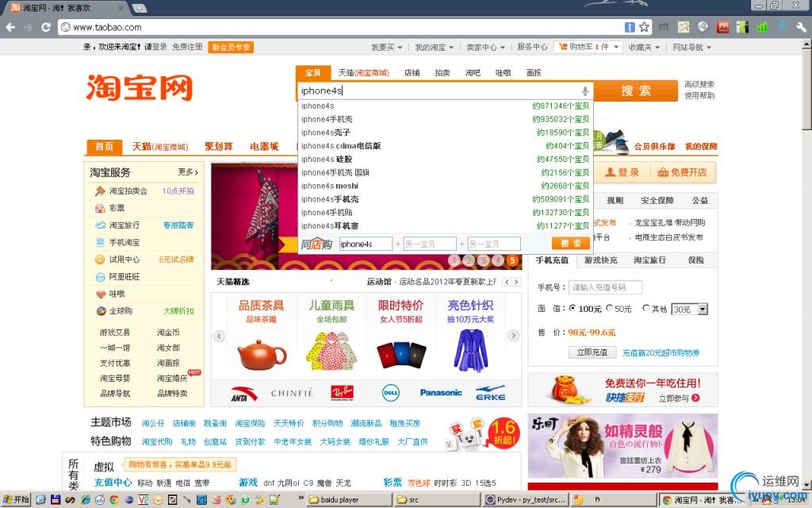Image resolution: width=812 pixels, height=508 pixels.
Task: Click 免费注册 link in top bar
Action: point(187,47)
